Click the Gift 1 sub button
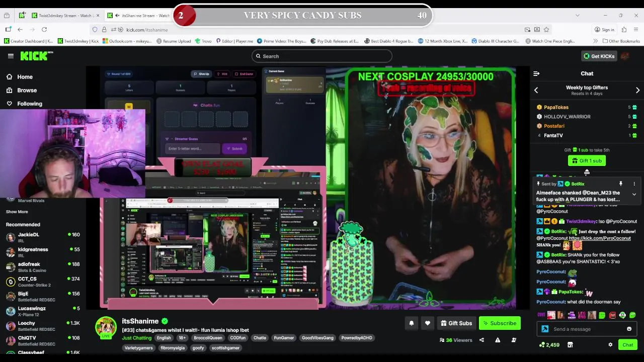 click(587, 160)
